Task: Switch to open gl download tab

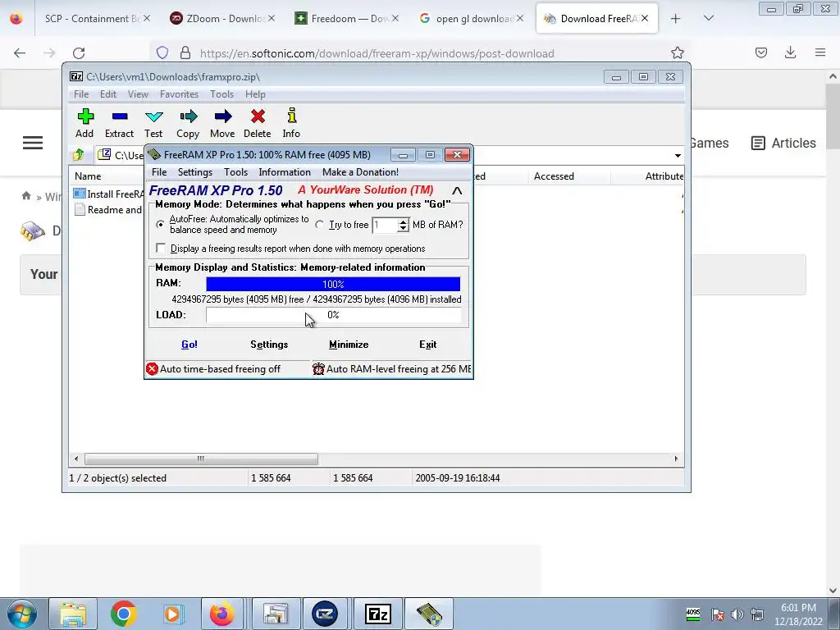Action: pos(472,19)
